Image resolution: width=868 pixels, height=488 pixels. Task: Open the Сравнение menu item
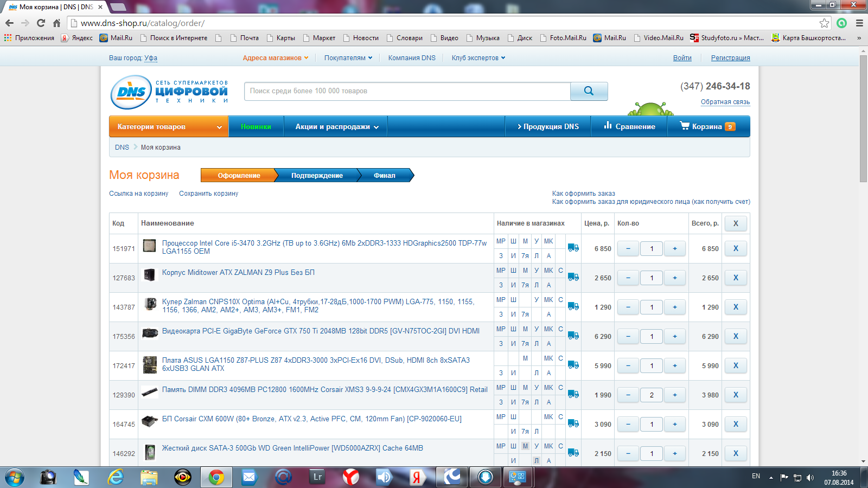click(x=629, y=126)
